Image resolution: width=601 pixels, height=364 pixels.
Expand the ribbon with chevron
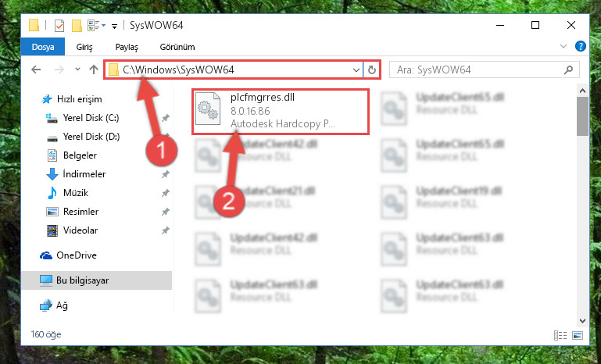coord(563,46)
